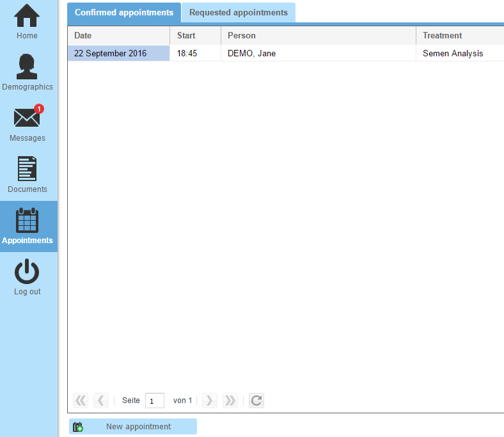
Task: Log out using the power icon
Action: pos(27,277)
